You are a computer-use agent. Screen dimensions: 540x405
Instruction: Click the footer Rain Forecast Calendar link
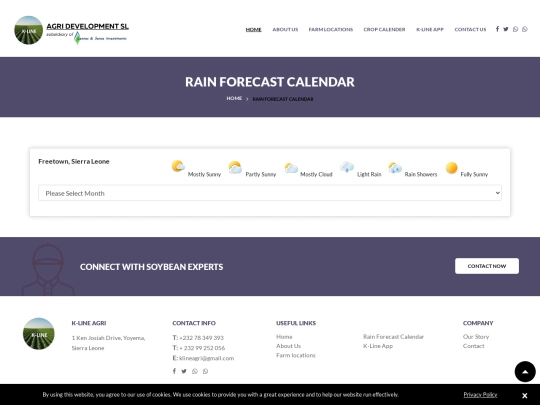pyautogui.click(x=393, y=336)
